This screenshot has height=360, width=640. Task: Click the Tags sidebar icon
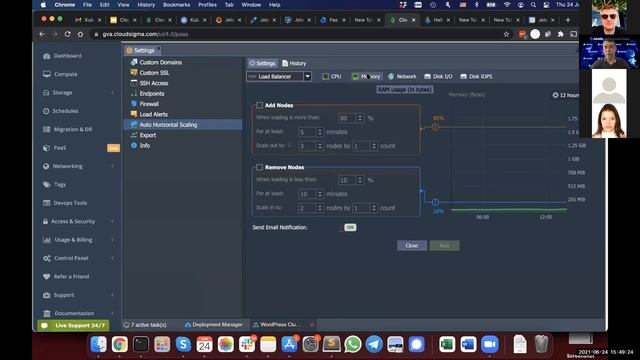pyautogui.click(x=47, y=184)
